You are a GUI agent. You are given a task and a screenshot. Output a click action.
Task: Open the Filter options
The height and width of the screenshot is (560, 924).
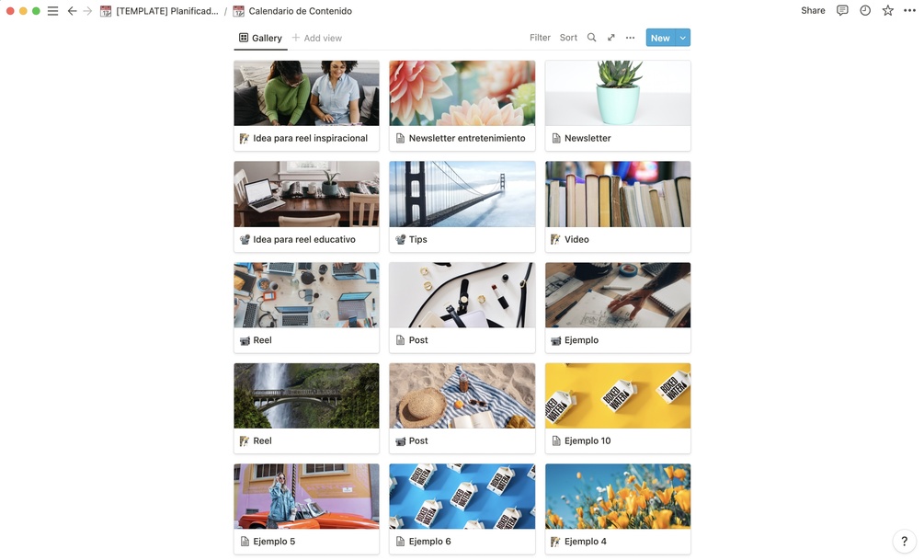540,37
